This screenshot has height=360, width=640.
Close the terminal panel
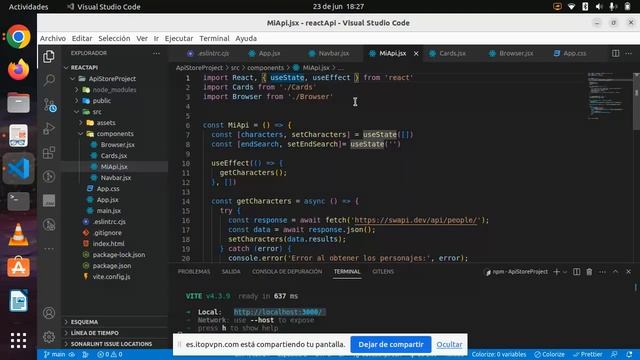coord(629,272)
